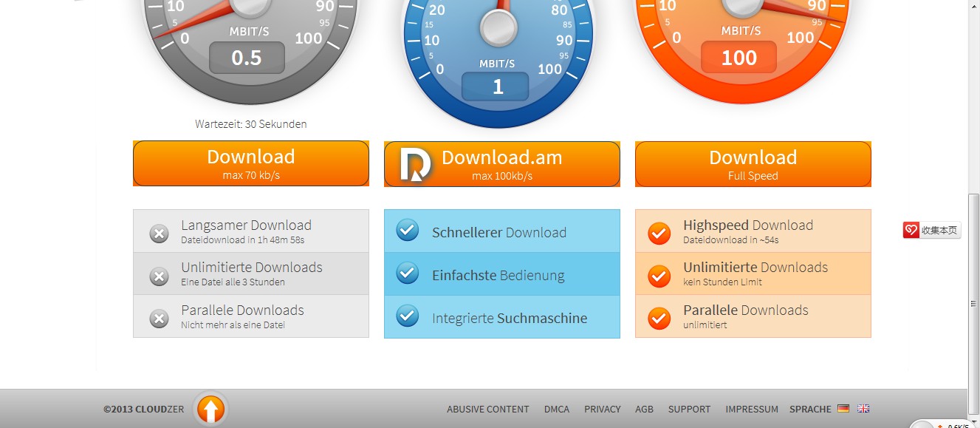Open the ABUSIVE CONTENT link

(x=488, y=409)
